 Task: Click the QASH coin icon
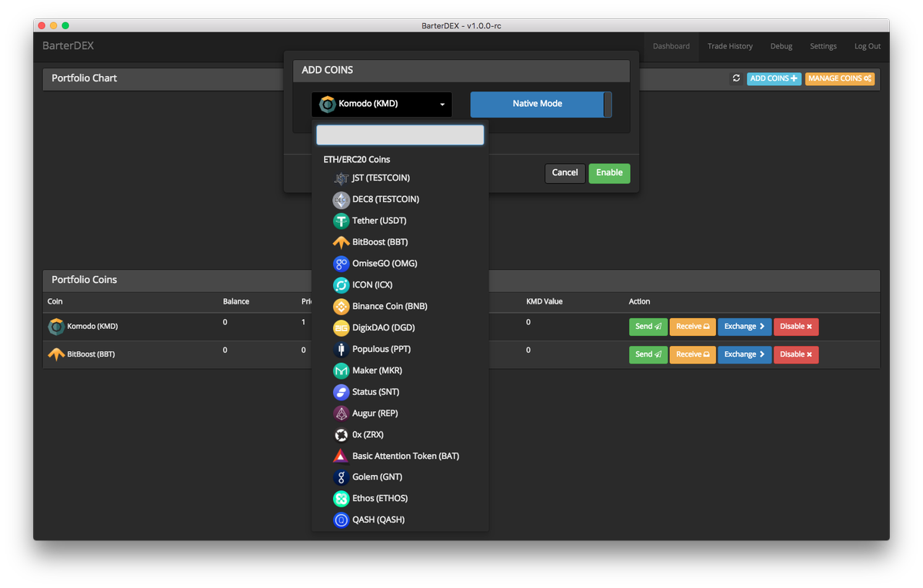[341, 520]
